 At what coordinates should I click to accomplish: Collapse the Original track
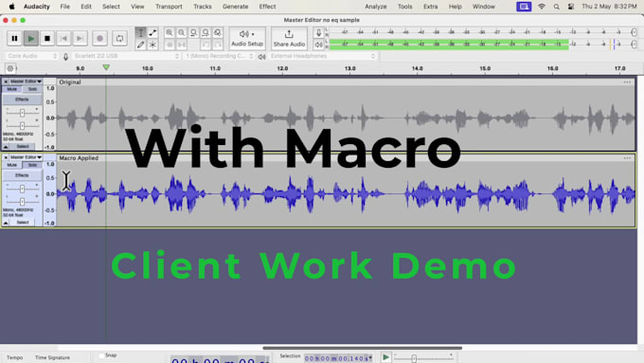click(6, 147)
